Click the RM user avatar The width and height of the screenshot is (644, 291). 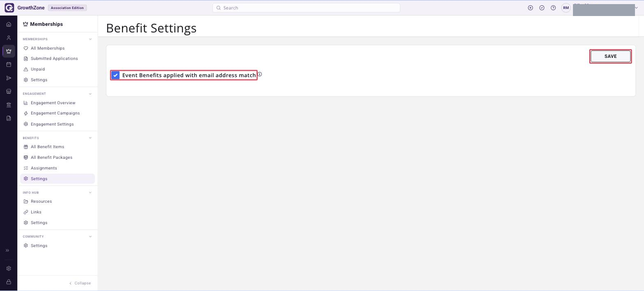[x=566, y=8]
